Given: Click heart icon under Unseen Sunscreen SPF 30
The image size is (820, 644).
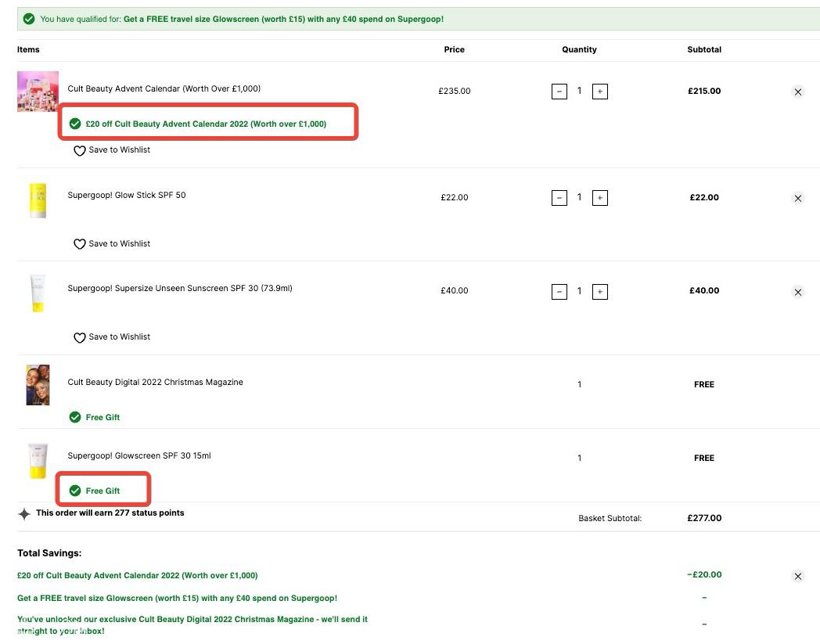Looking at the screenshot, I should (80, 338).
